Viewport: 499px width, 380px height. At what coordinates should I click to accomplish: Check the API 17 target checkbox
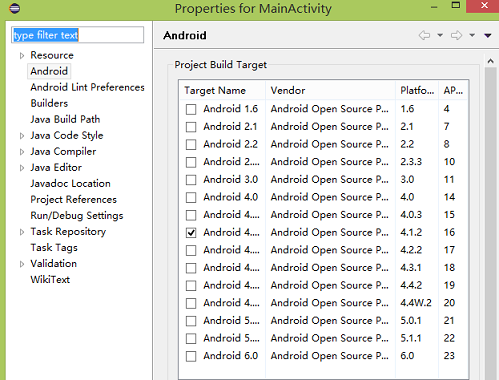[x=191, y=250]
